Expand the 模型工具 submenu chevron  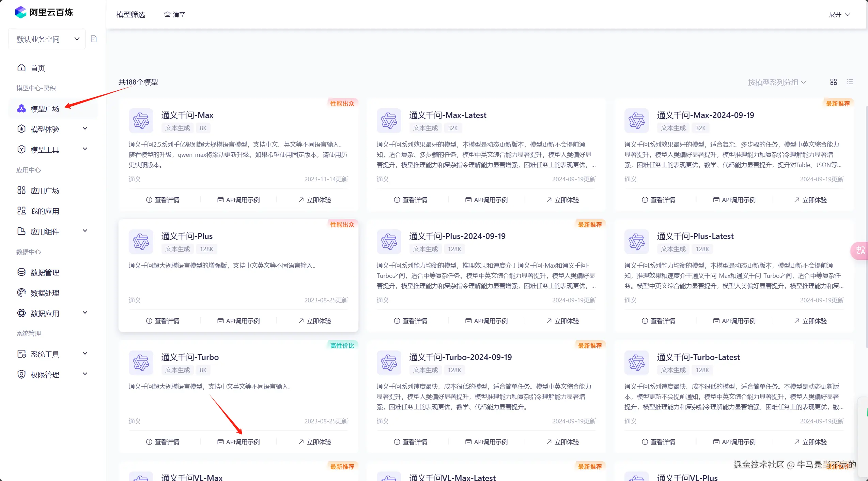pyautogui.click(x=85, y=149)
